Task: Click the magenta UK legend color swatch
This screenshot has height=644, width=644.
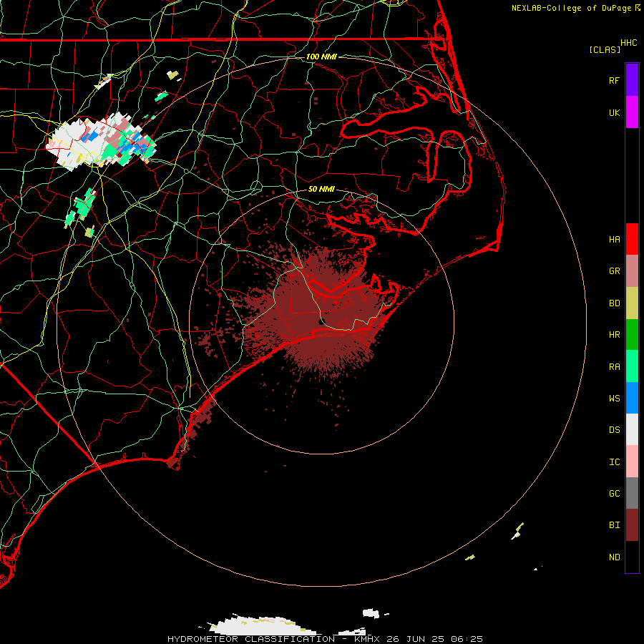Action: point(632,112)
